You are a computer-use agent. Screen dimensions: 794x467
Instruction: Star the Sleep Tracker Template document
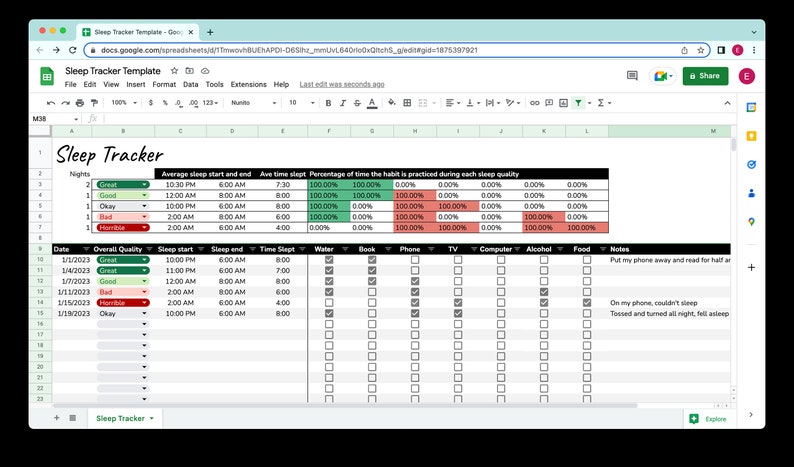pos(174,71)
